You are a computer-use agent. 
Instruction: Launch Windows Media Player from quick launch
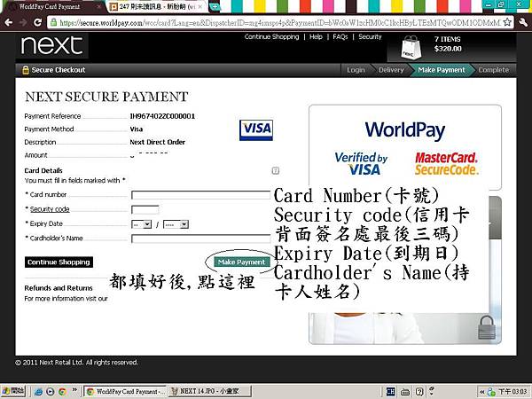coord(50,392)
